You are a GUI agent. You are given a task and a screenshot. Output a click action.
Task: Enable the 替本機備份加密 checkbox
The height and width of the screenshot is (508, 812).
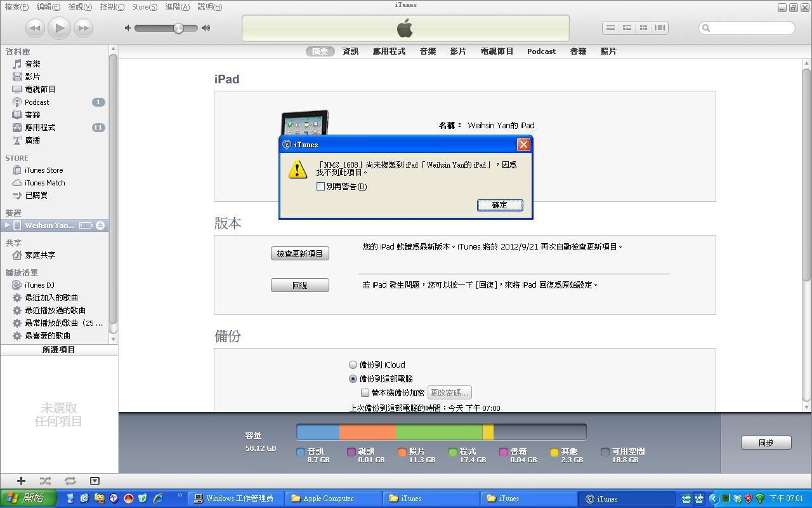point(365,393)
